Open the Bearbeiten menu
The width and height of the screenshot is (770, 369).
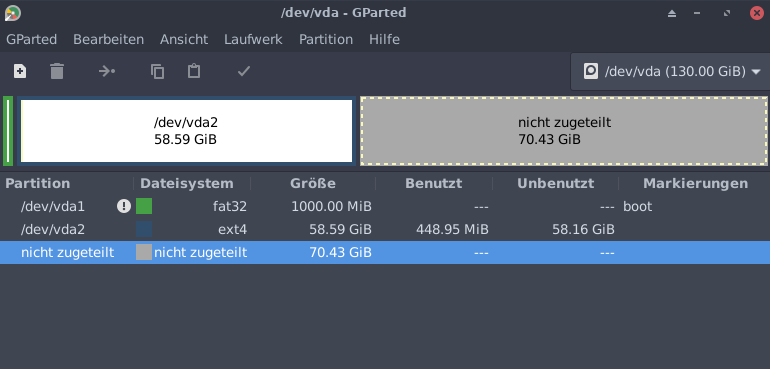(109, 39)
